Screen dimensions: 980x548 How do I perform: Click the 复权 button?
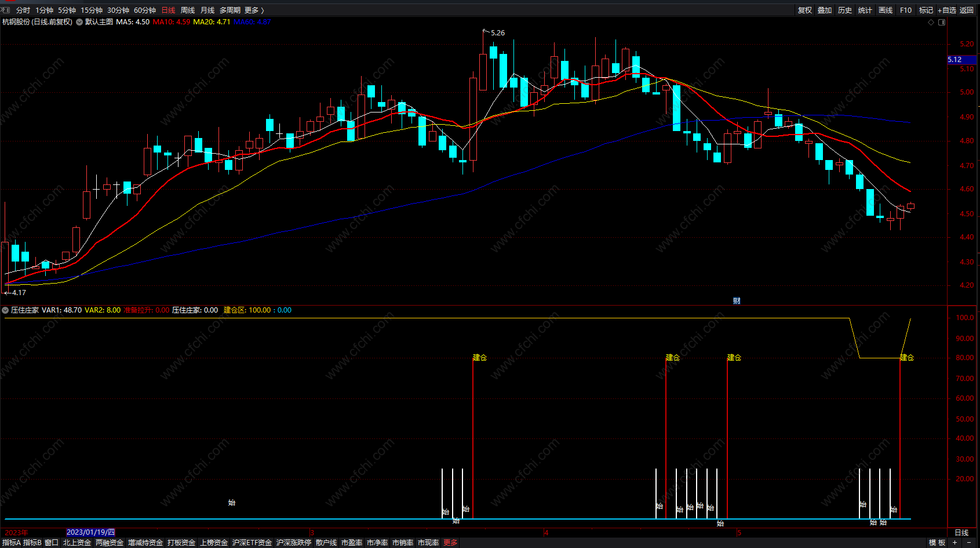pos(805,10)
